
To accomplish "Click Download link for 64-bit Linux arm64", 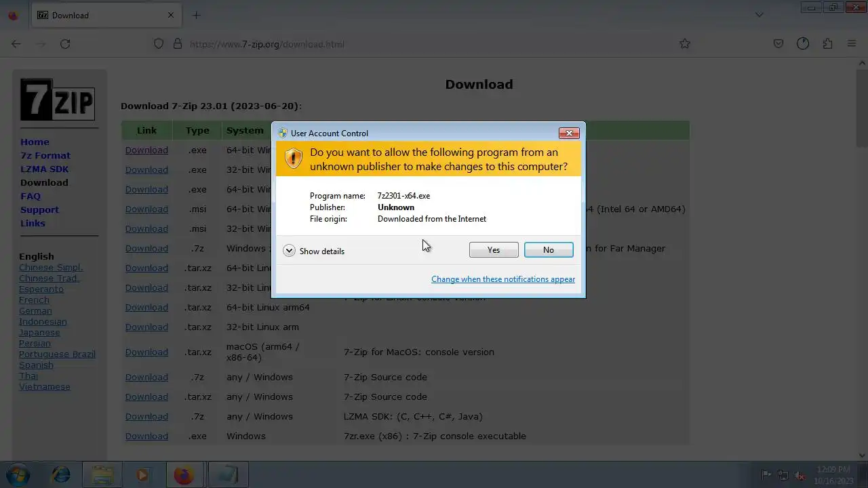I will (x=146, y=307).
